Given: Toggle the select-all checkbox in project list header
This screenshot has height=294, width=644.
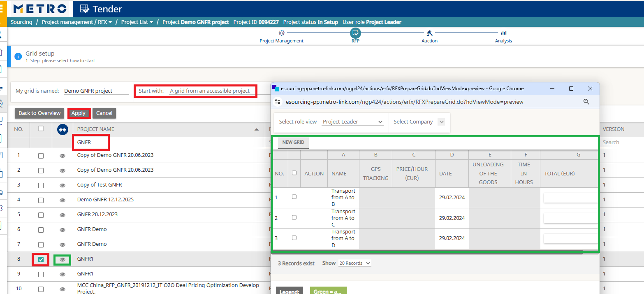Looking at the screenshot, I should pos(41,128).
